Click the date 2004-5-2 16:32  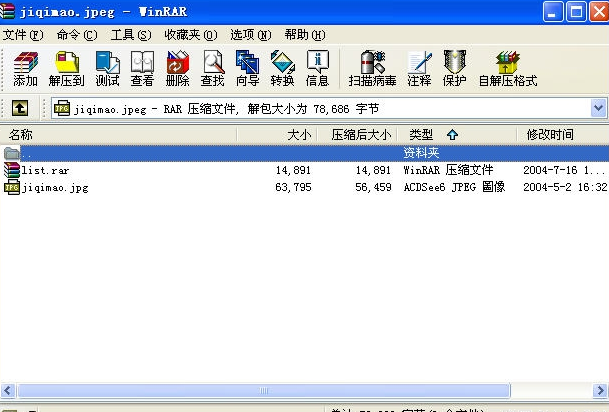pos(565,188)
